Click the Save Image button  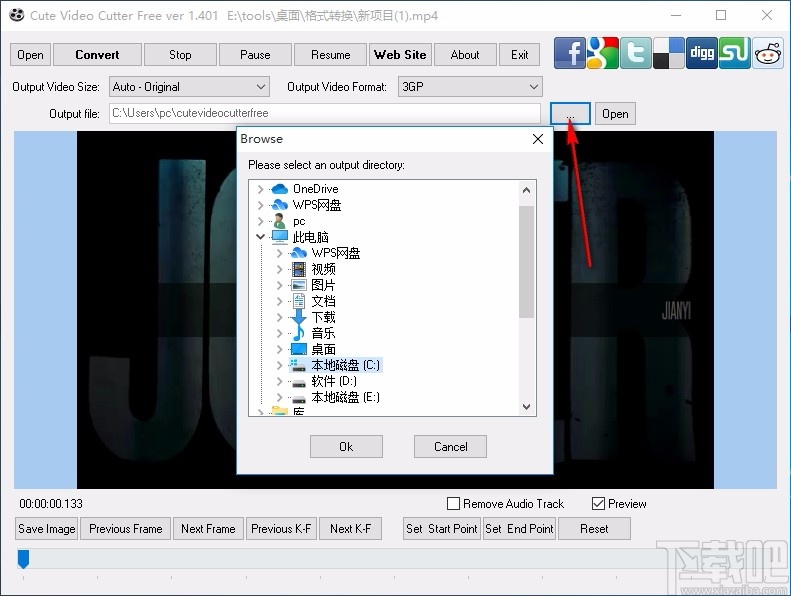click(x=46, y=529)
